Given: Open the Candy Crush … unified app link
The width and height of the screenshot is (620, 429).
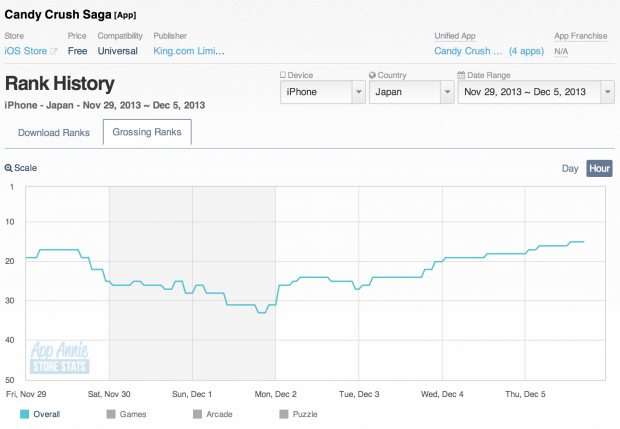Looking at the screenshot, I should pyautogui.click(x=468, y=51).
